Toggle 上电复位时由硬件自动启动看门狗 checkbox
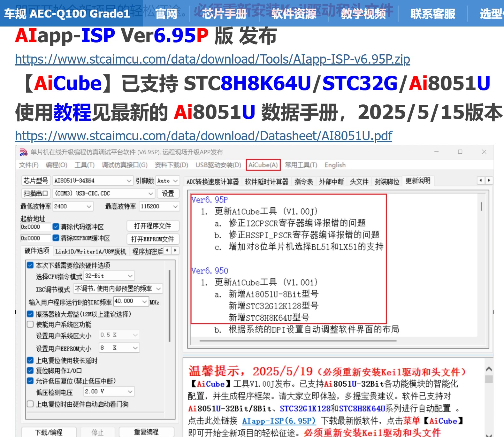 30,404
